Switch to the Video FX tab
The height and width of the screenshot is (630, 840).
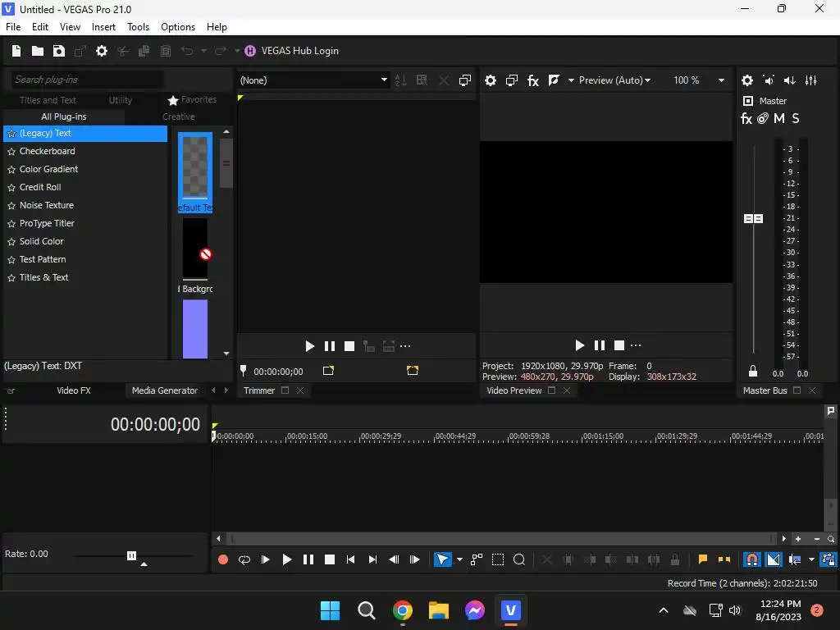(x=73, y=390)
